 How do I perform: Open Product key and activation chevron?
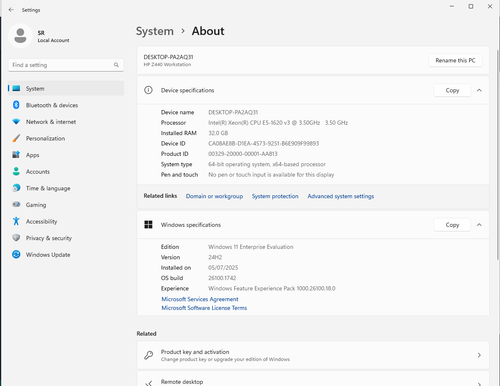pyautogui.click(x=479, y=355)
